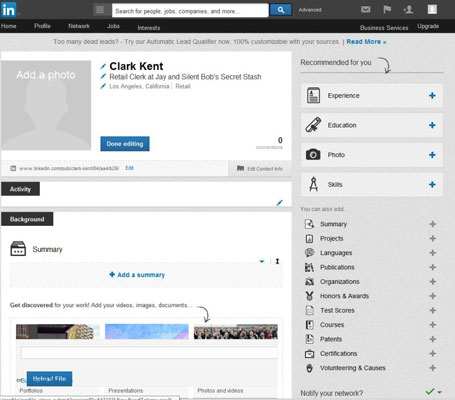Click the search magnifier button
Viewport: 455px width, 400px height.
(281, 10)
